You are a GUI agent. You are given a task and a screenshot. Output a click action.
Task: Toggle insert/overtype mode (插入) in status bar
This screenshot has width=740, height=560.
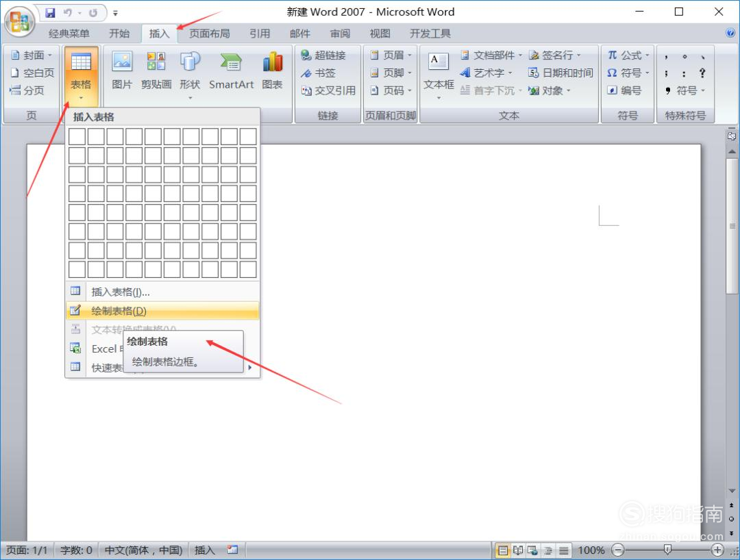click(204, 550)
